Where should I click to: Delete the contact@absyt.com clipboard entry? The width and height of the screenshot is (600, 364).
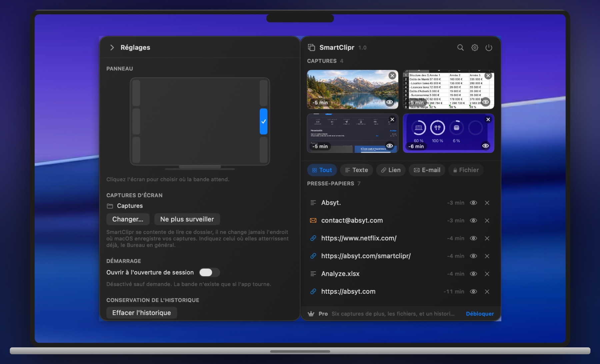point(487,220)
